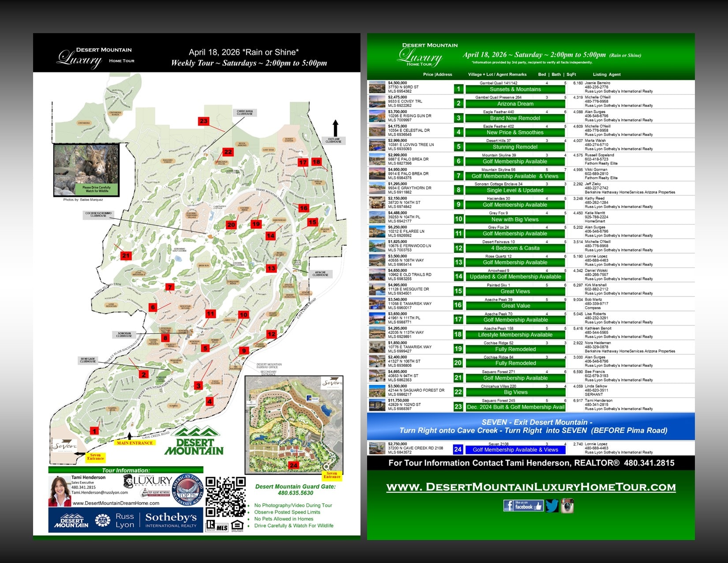Click the yellow Main Entrance label
Viewport: 728px width, 563px height.
pos(135,443)
